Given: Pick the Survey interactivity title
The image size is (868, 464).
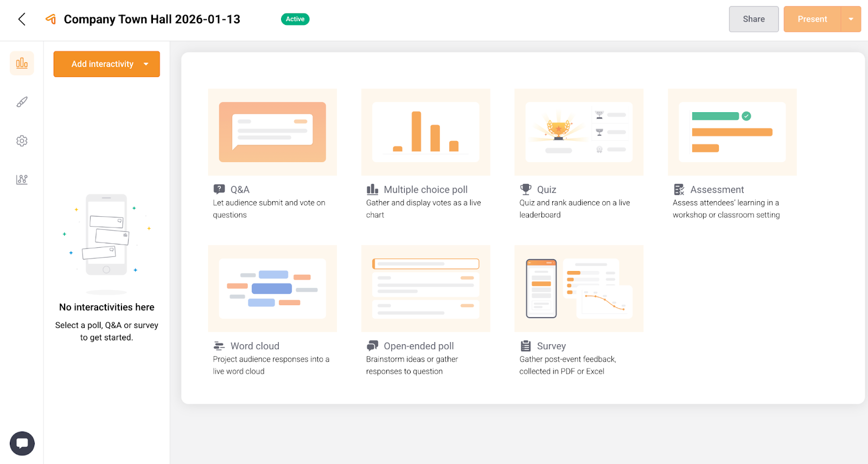Looking at the screenshot, I should click(551, 346).
